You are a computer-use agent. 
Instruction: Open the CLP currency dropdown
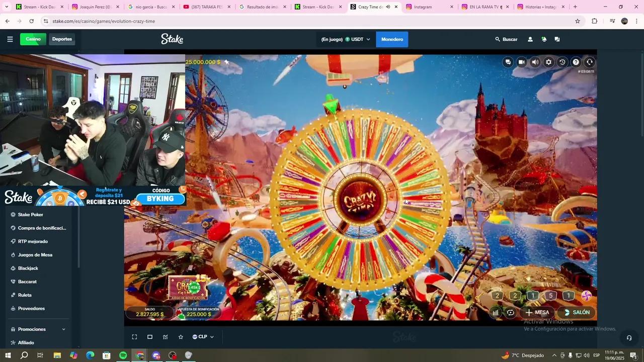tap(203, 337)
